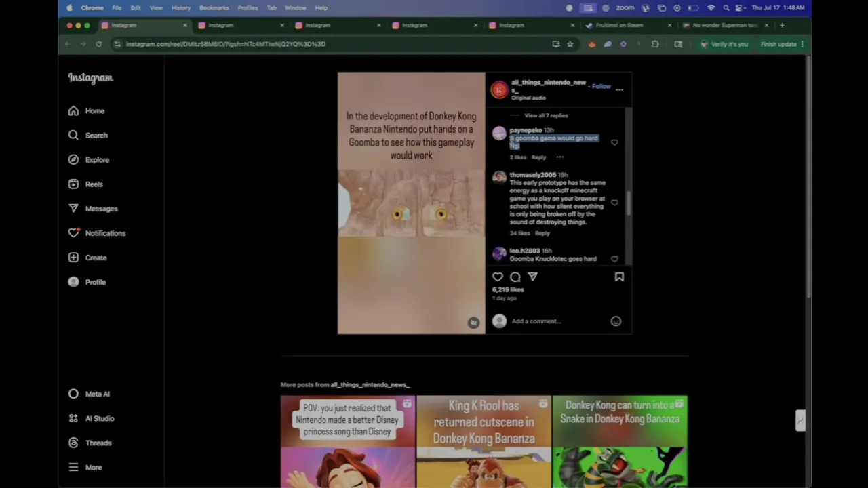
Task: Toggle reel audio mute button
Action: [x=473, y=323]
